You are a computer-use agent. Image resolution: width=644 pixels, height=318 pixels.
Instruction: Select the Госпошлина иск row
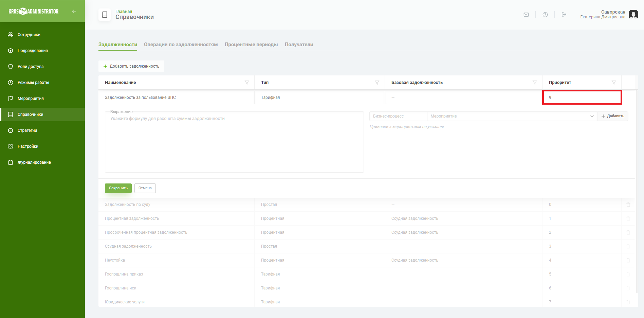click(367, 288)
